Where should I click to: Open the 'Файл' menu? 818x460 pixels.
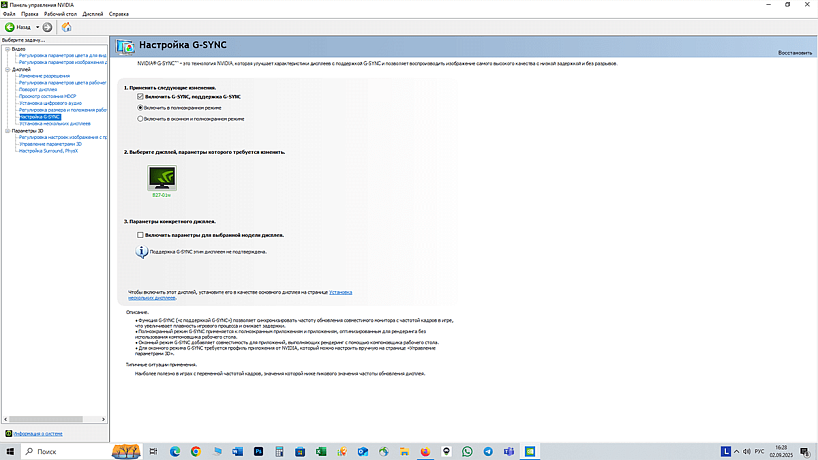click(9, 15)
